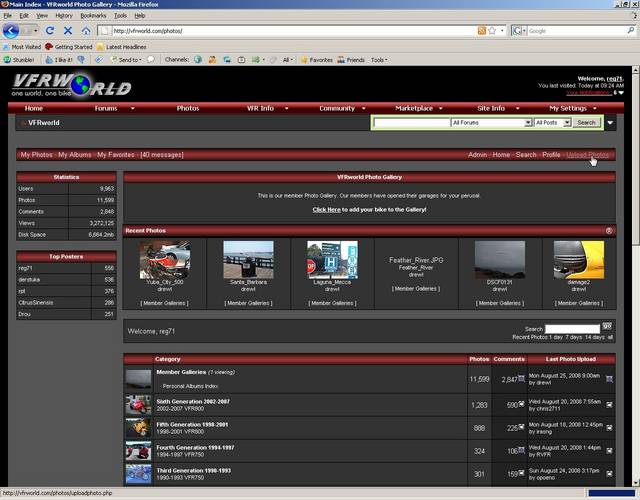Open the All Forums dropdown
The image size is (640, 500).
490,122
